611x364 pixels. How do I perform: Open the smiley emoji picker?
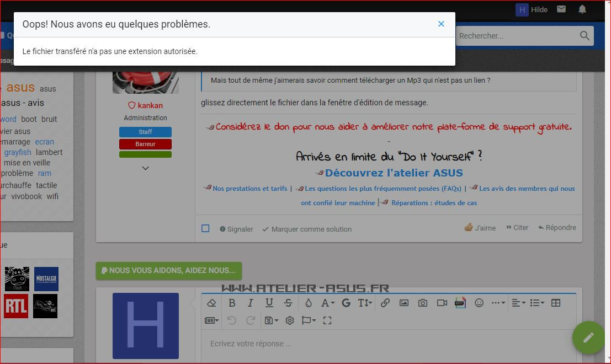(x=479, y=303)
